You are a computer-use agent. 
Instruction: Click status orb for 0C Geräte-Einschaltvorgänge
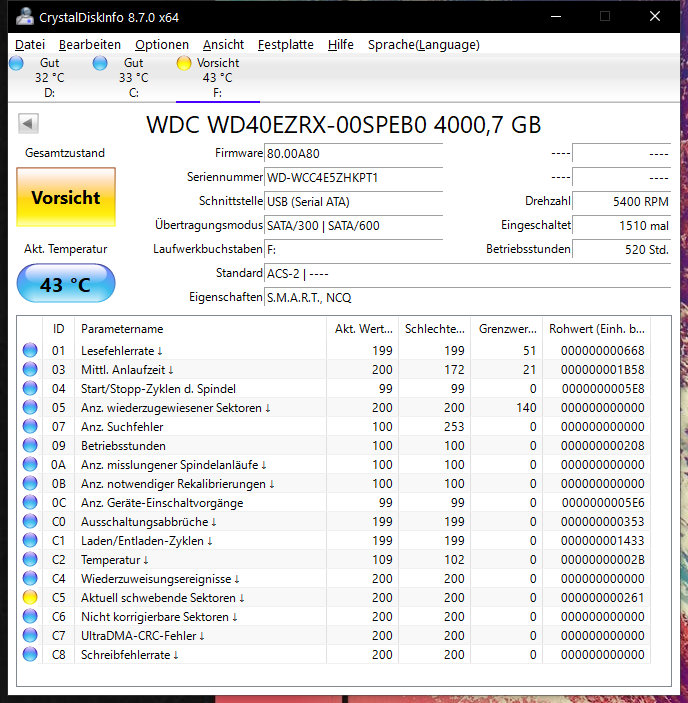(30, 502)
